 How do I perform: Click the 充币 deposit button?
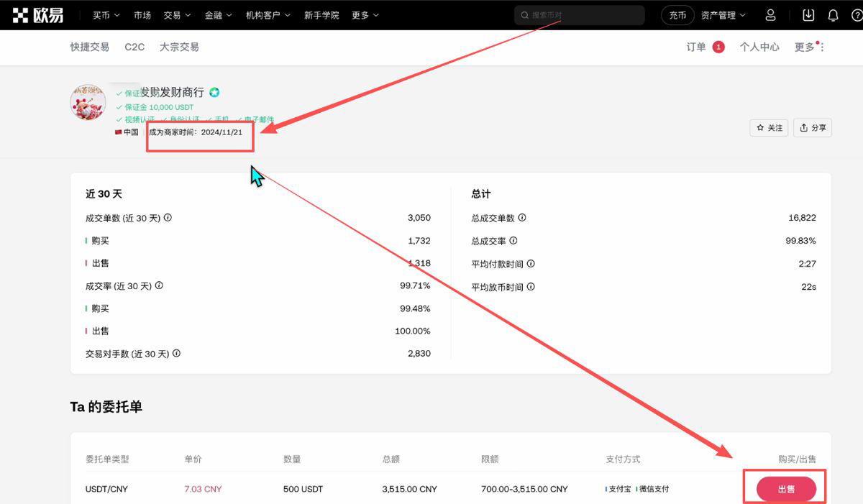(677, 14)
